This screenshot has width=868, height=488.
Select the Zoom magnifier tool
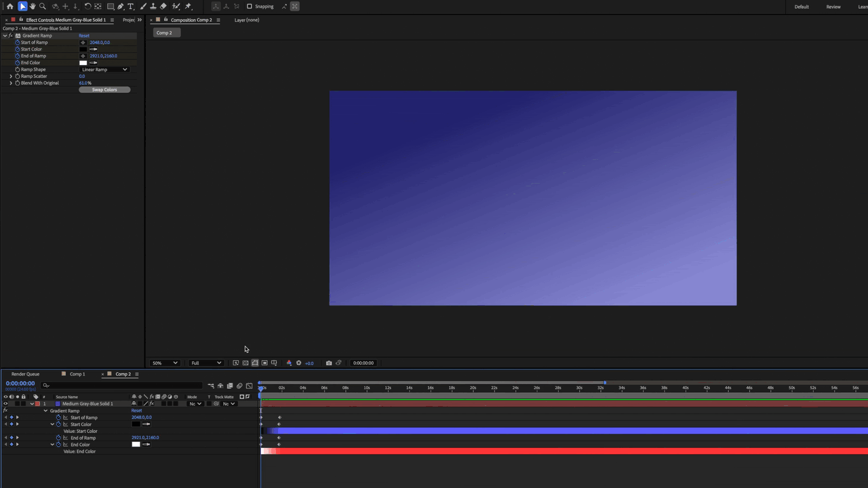coord(43,6)
